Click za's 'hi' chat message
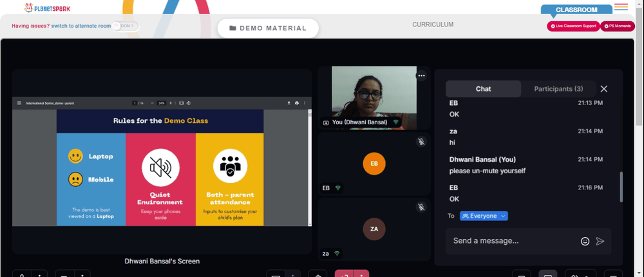This screenshot has height=277, width=644. tap(452, 142)
